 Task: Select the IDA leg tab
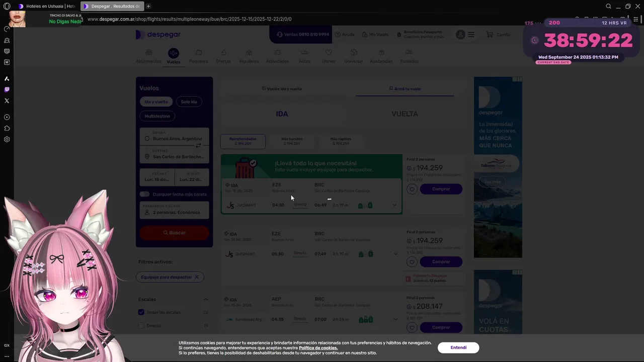[x=282, y=114]
